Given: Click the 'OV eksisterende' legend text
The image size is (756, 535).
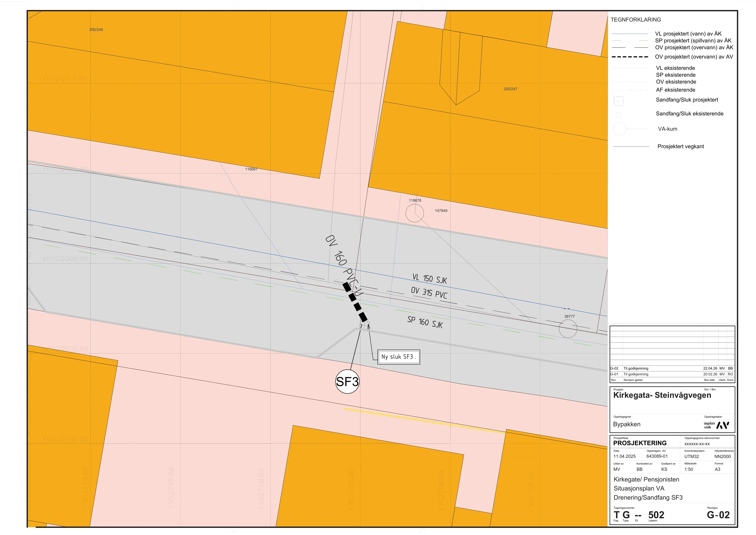Looking at the screenshot, I should pyautogui.click(x=676, y=82).
